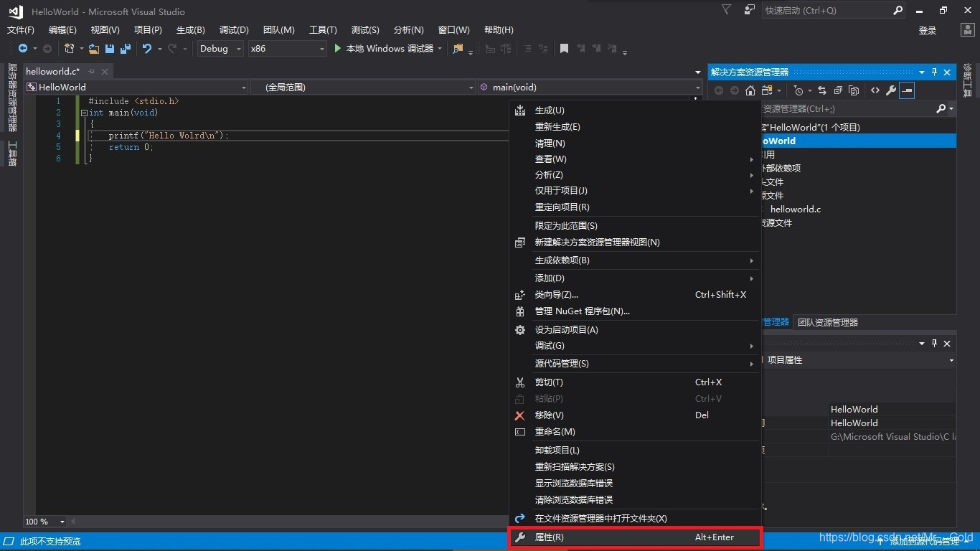Click the magnifier icon in Solution Explorer search box
This screenshot has height=551, width=980.
(x=941, y=109)
